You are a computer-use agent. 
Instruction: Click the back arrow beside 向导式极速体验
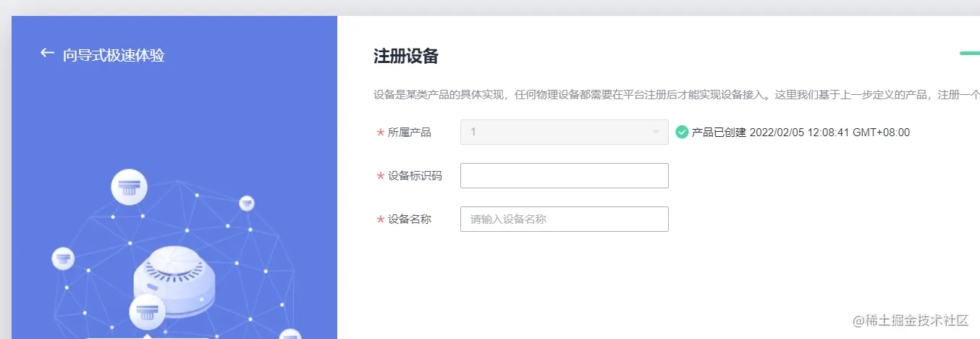pyautogui.click(x=47, y=53)
